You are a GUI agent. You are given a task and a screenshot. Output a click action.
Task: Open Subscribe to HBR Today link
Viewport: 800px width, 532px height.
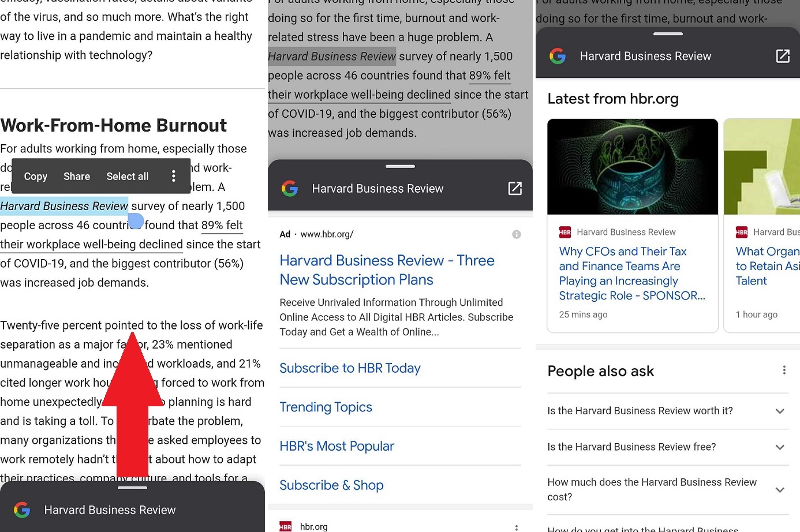coord(350,368)
